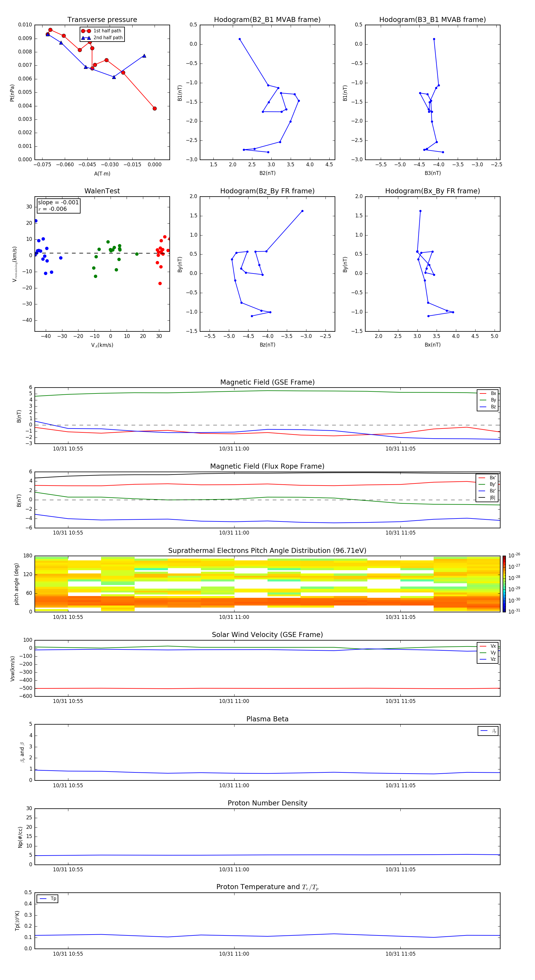This screenshot has width=535, height=980.
Task: Click the βp legend in Plasma Beta panel
Action: [488, 731]
